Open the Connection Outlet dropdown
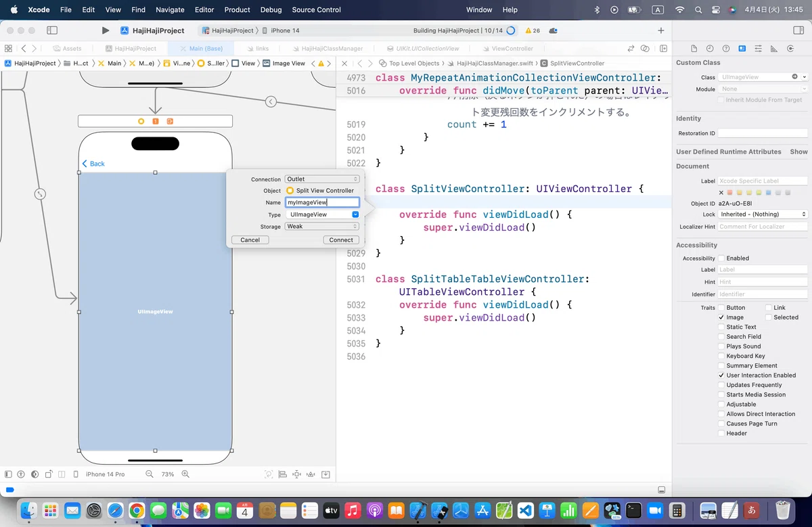812x527 pixels. click(322, 179)
